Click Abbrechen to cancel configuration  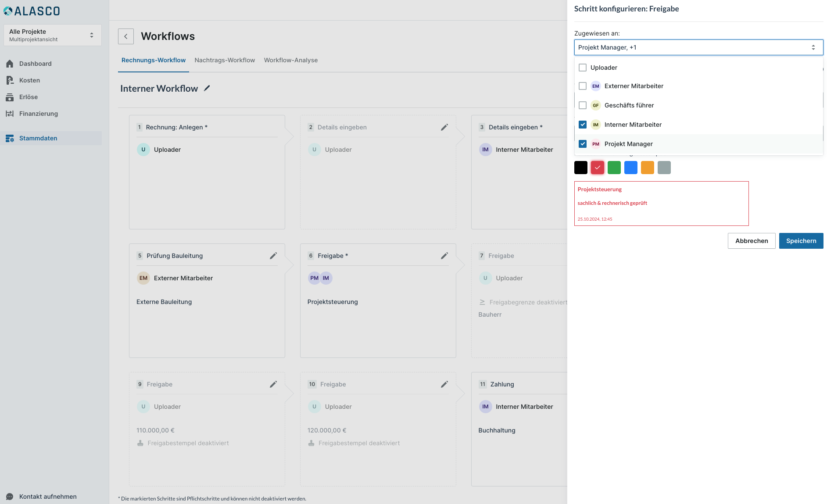tap(751, 241)
